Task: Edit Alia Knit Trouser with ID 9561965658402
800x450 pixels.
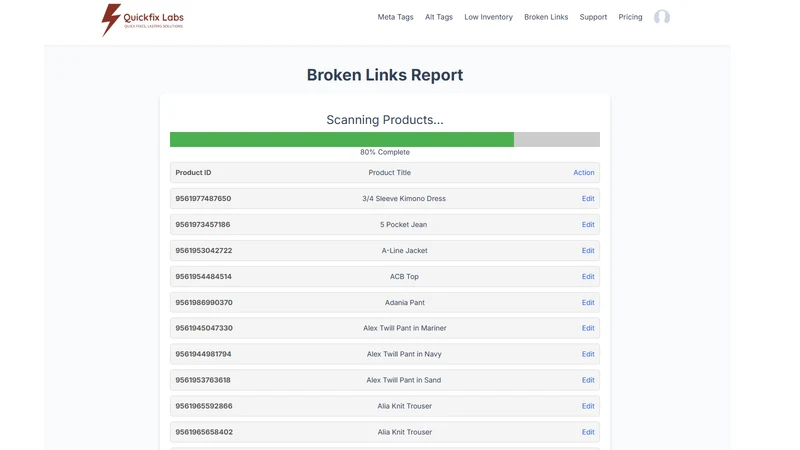Action: tap(588, 432)
